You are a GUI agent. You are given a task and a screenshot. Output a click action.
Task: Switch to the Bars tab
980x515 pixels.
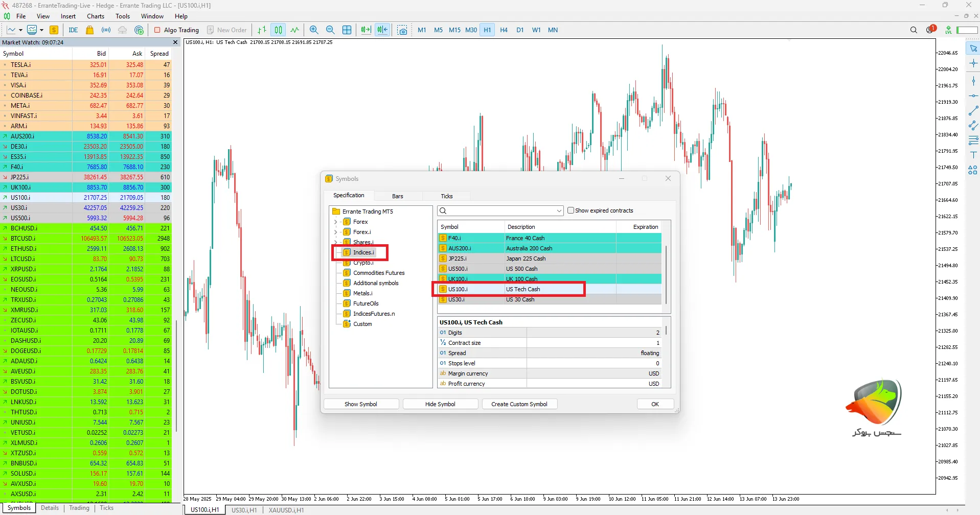pyautogui.click(x=397, y=196)
